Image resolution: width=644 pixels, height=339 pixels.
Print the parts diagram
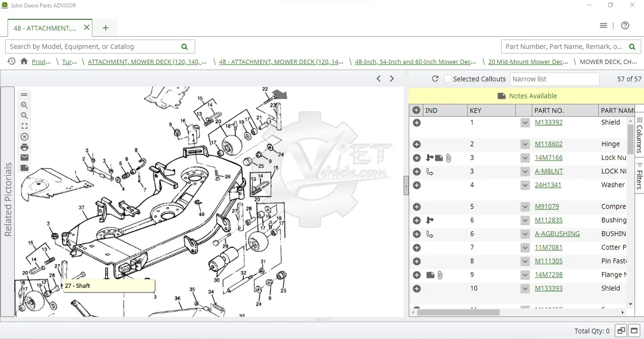(25, 147)
